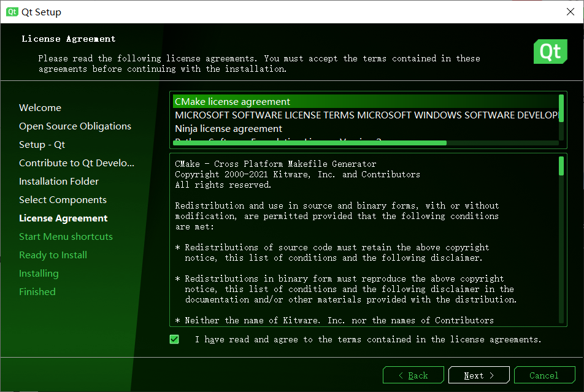
Task: Click the License Agreement sidebar step
Action: click(x=63, y=218)
